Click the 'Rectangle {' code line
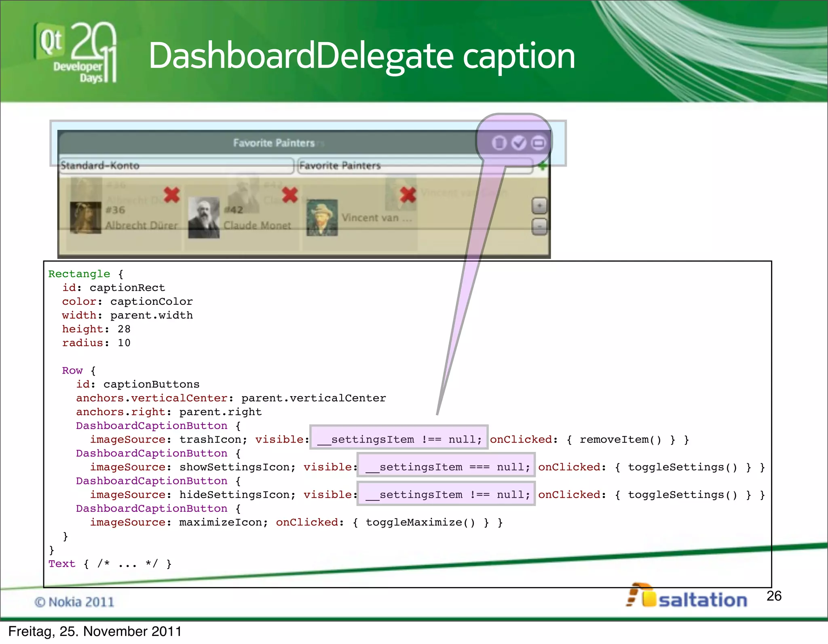This screenshot has height=644, width=828. click(86, 274)
